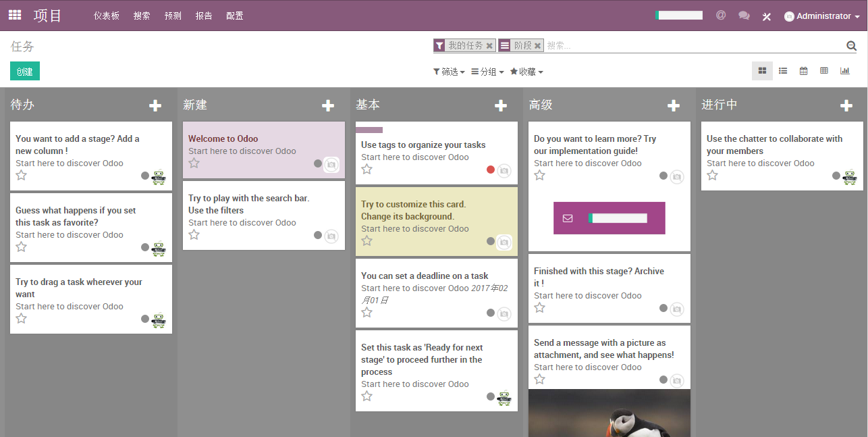Viewport: 868px width, 437px height.
Task: Open the @ mentions icon
Action: pos(721,15)
